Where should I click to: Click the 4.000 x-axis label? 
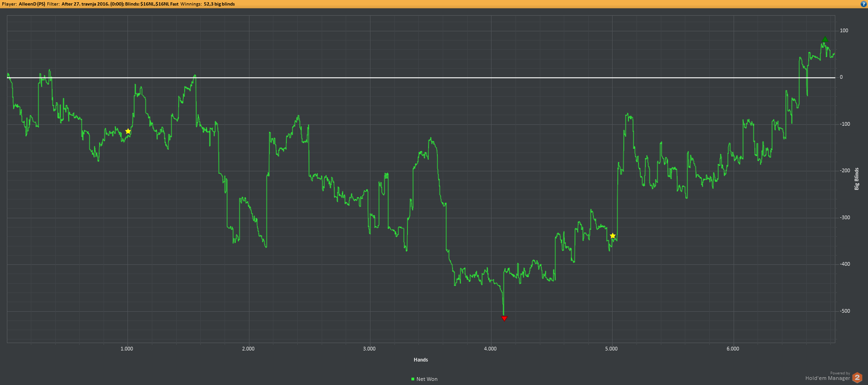click(490, 349)
